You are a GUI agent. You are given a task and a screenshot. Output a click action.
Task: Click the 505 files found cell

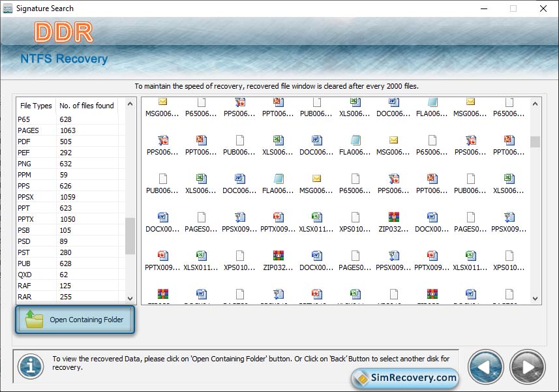pos(66,142)
